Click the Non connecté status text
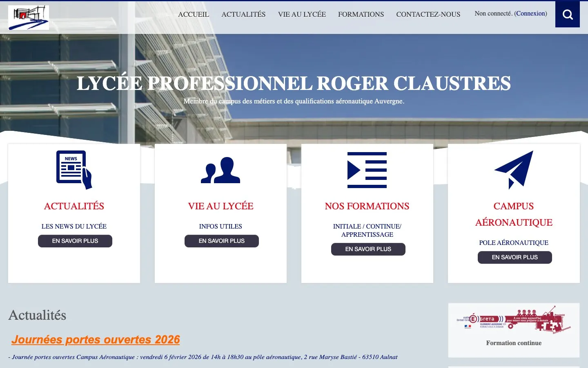The width and height of the screenshot is (588, 368). click(x=493, y=13)
